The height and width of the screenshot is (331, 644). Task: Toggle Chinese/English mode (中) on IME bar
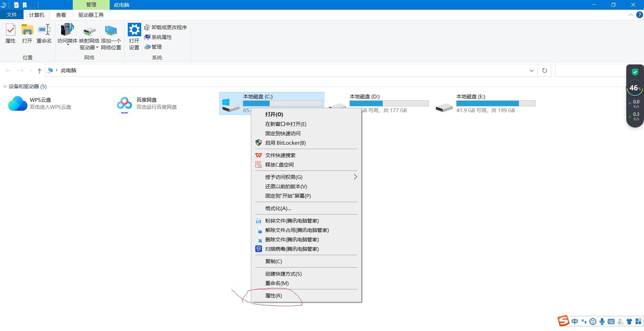coord(575,322)
